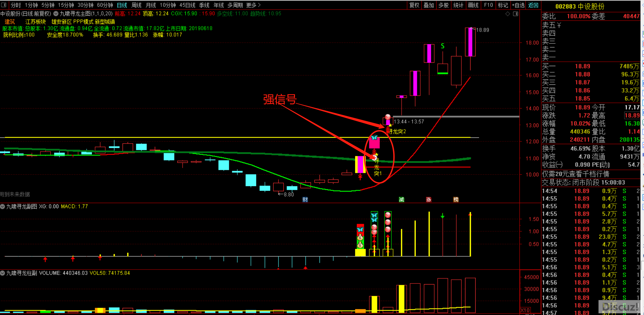Image resolution: width=644 pixels, height=315 pixels.
Task: Click the left panel toggle icon
Action: pos(4,5)
